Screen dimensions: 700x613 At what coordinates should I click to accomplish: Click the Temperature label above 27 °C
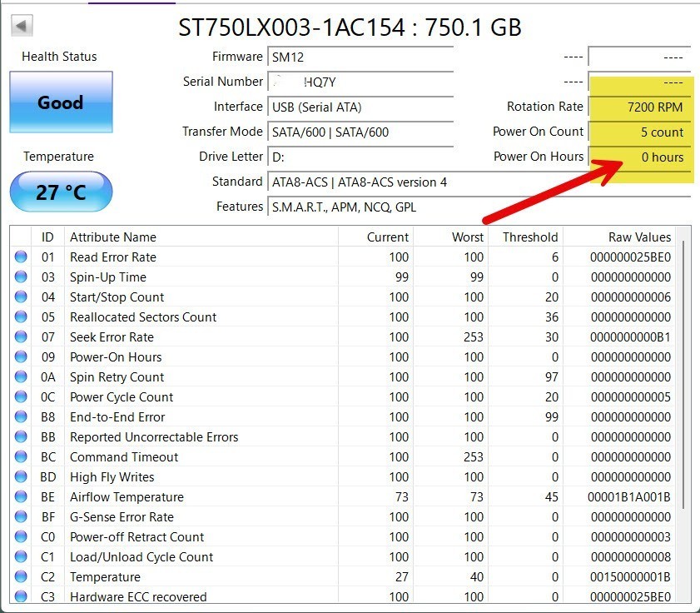click(x=58, y=157)
